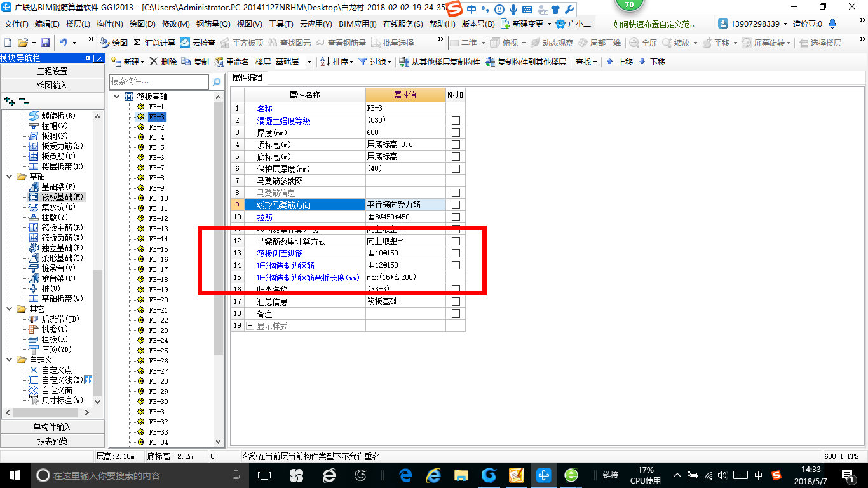Tick 附加 checkbox for 底标高(m)
868x488 pixels.
click(x=456, y=157)
